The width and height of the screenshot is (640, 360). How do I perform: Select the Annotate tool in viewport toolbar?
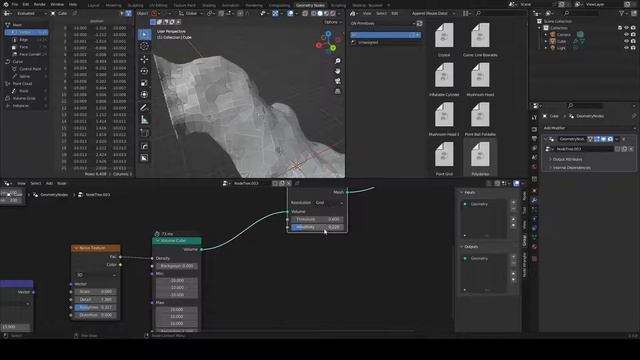(x=144, y=108)
